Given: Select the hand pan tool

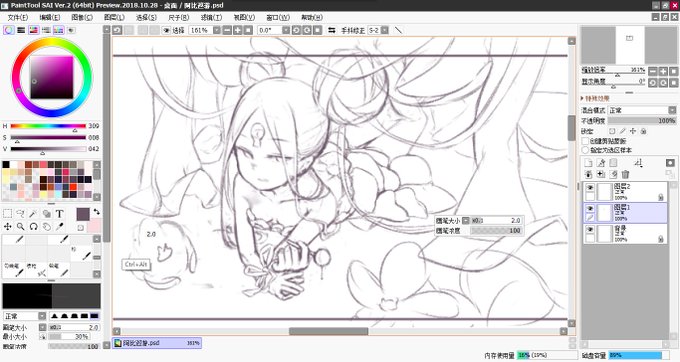Looking at the screenshot, I should (46, 226).
